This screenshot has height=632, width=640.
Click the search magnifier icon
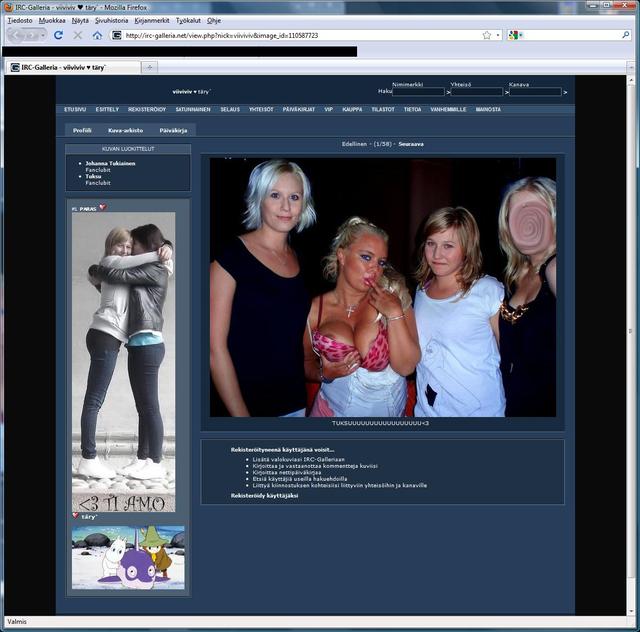pyautogui.click(x=626, y=36)
